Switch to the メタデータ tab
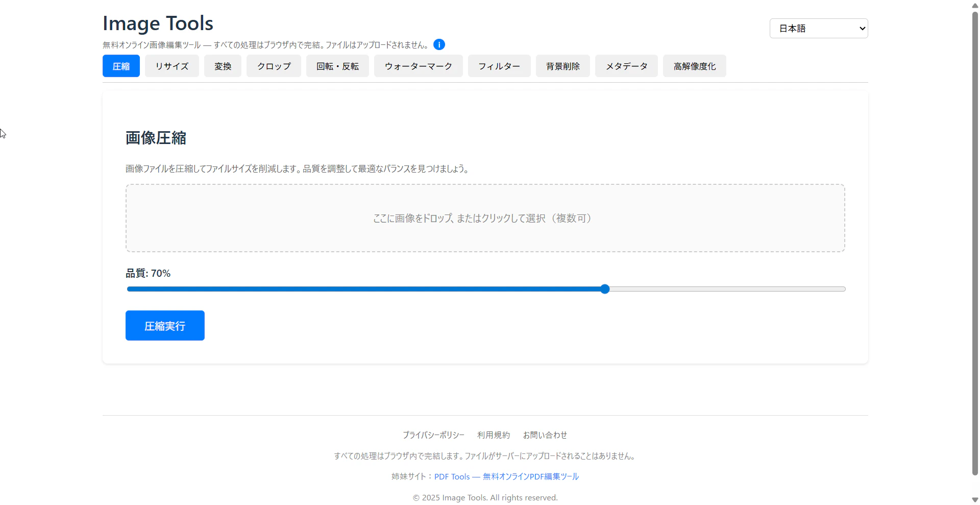This screenshot has height=505, width=980. click(x=626, y=66)
